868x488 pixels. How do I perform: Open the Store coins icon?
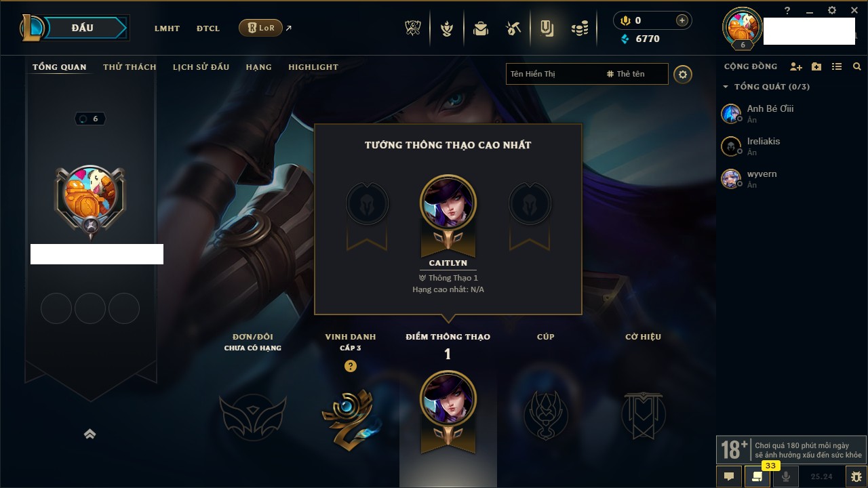[580, 28]
